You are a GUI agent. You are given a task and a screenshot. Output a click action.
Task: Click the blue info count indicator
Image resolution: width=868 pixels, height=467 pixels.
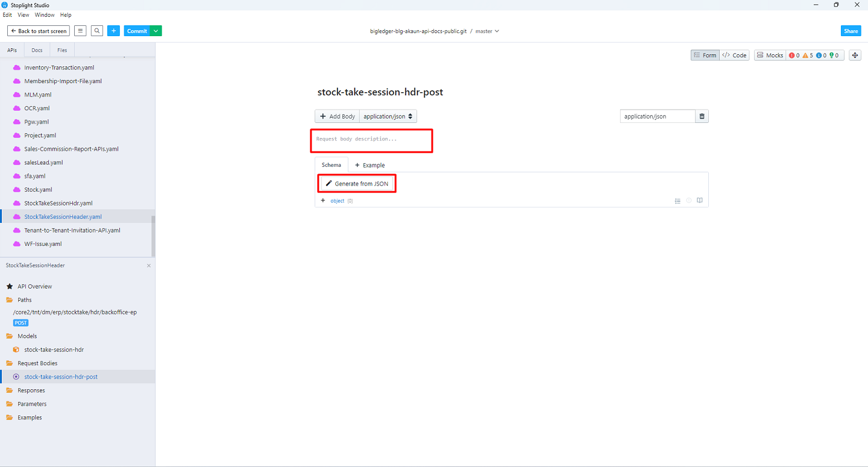821,55
